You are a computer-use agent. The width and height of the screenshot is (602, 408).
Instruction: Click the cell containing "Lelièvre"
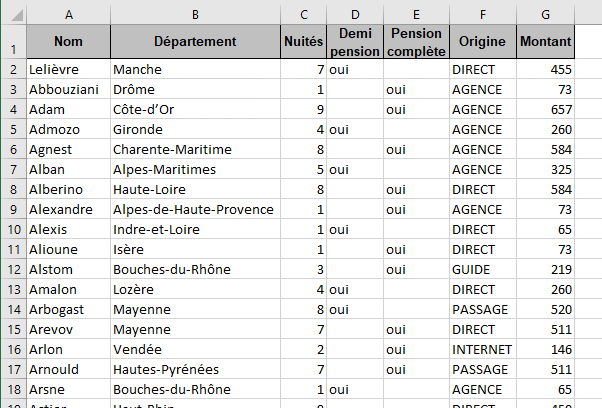click(x=68, y=69)
